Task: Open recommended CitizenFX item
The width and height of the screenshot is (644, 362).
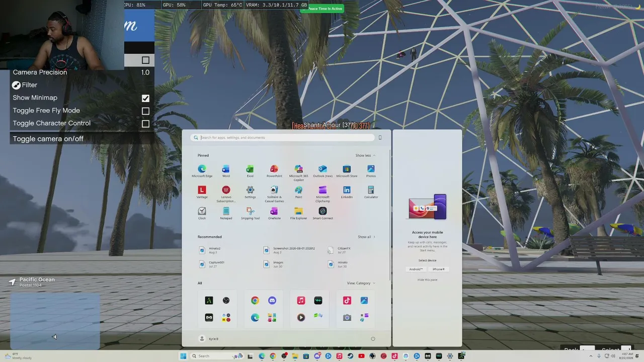Action: [340, 250]
